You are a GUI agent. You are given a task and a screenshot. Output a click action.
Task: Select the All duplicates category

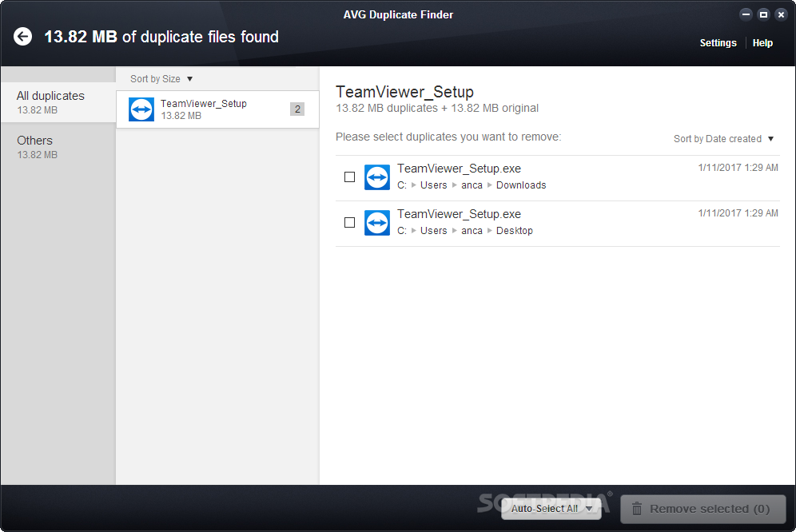click(x=58, y=102)
